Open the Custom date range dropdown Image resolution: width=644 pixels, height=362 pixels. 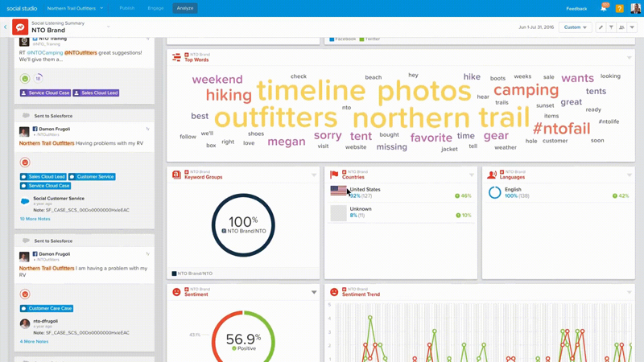(x=575, y=27)
